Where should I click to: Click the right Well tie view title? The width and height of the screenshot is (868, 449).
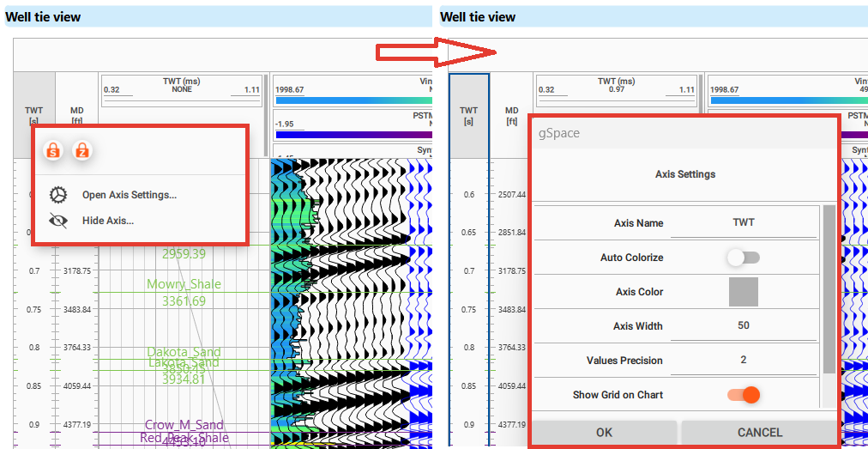pyautogui.click(x=478, y=16)
